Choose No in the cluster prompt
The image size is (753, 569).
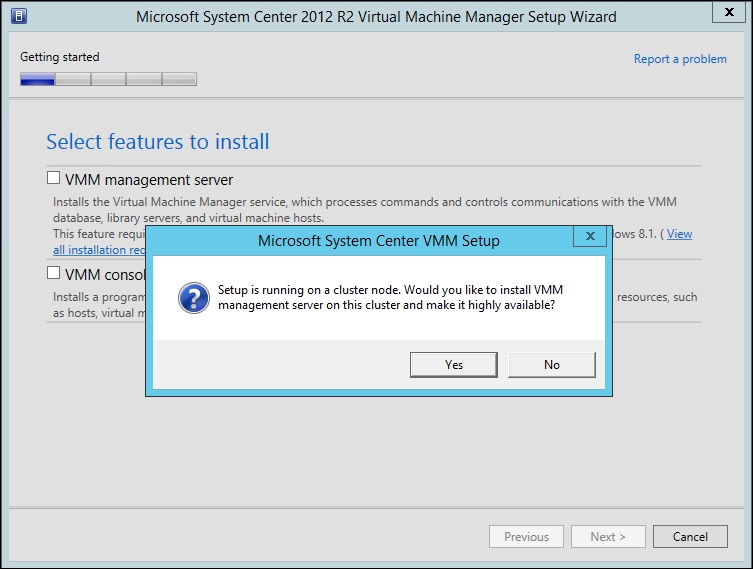tap(551, 365)
